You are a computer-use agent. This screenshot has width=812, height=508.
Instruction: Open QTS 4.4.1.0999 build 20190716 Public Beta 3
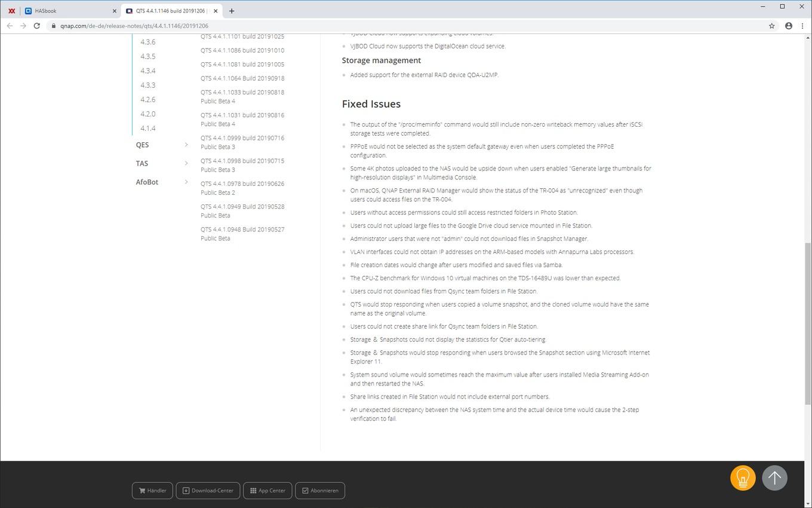point(242,142)
